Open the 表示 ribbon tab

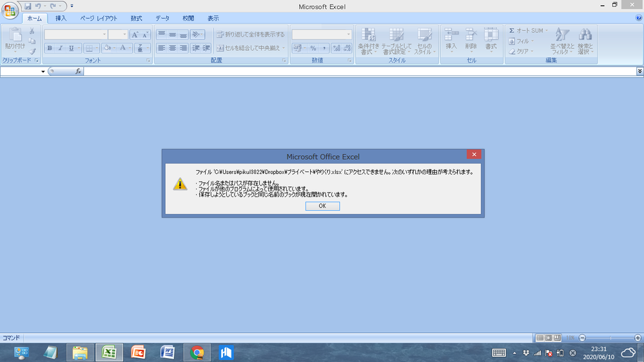tap(213, 19)
